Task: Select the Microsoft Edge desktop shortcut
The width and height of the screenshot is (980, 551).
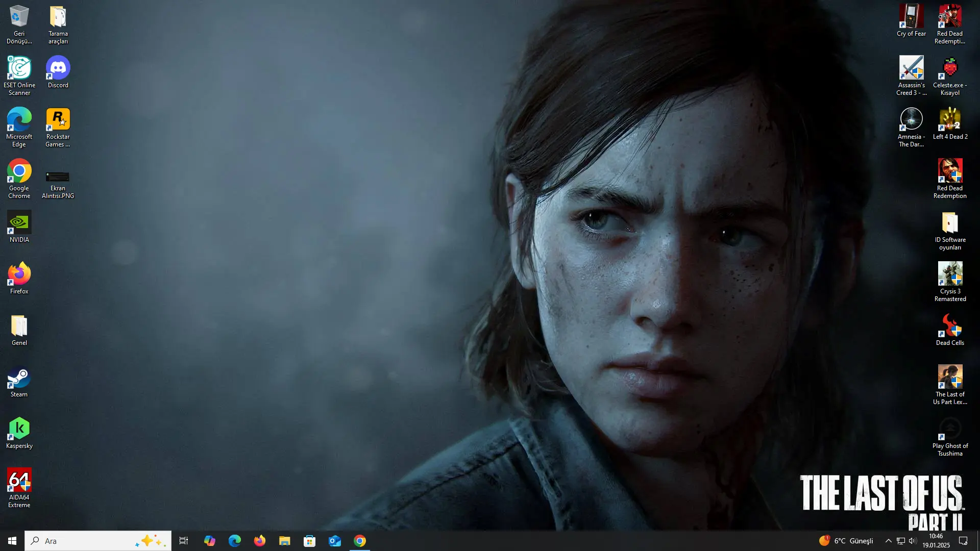Action: click(19, 128)
